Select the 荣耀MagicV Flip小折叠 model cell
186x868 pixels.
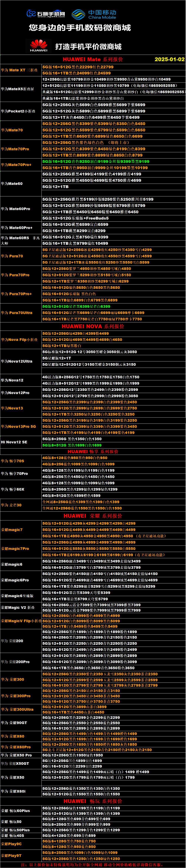[x=21, y=621]
